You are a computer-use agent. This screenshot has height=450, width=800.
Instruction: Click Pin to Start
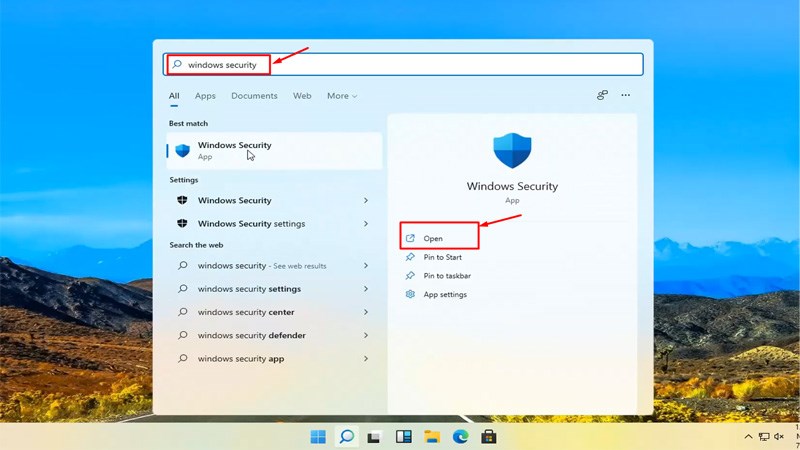point(442,257)
